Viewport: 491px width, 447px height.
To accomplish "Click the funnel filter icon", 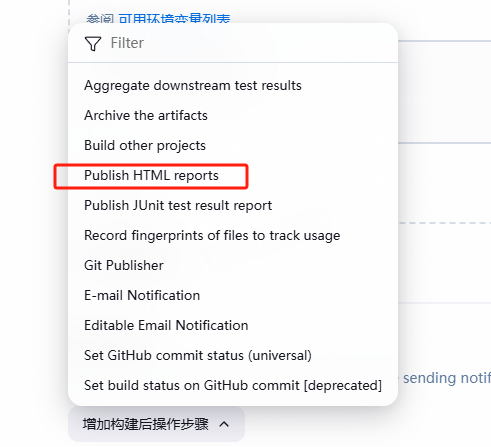I will 93,43.
